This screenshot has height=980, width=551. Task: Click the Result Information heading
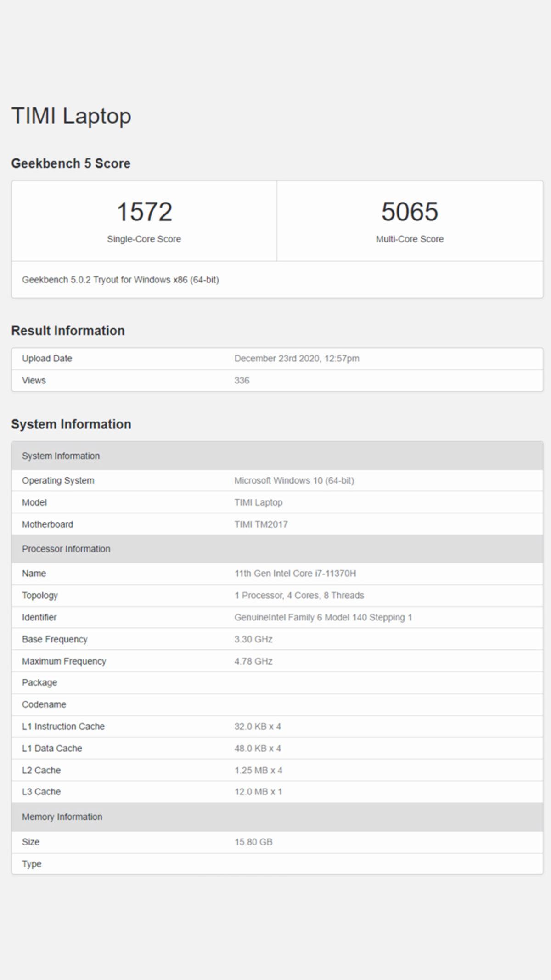click(x=68, y=331)
